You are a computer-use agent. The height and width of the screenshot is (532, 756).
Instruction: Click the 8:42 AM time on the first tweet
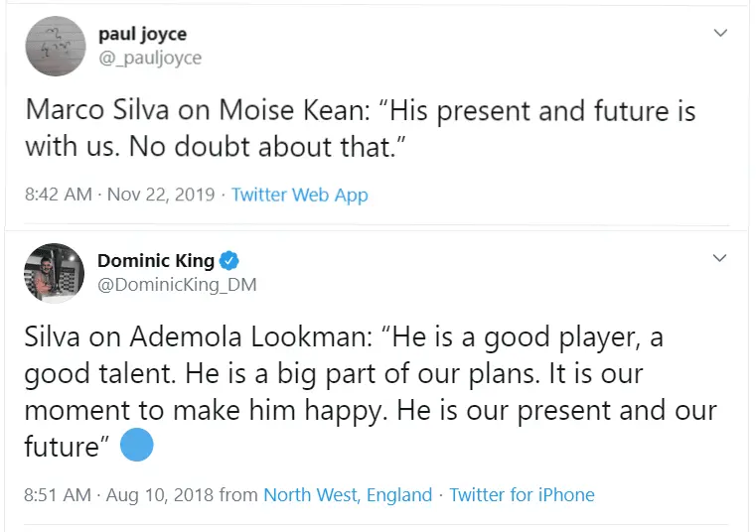pos(58,195)
